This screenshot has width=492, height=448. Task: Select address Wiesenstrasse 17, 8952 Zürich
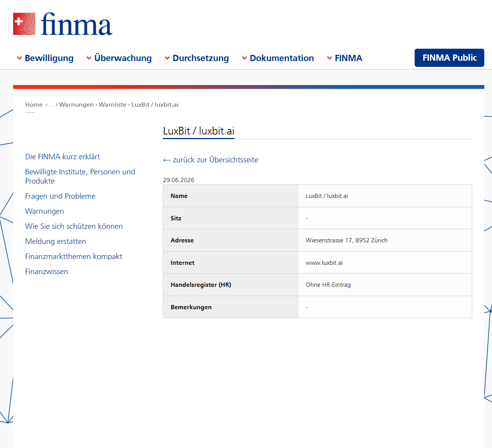pyautogui.click(x=347, y=240)
